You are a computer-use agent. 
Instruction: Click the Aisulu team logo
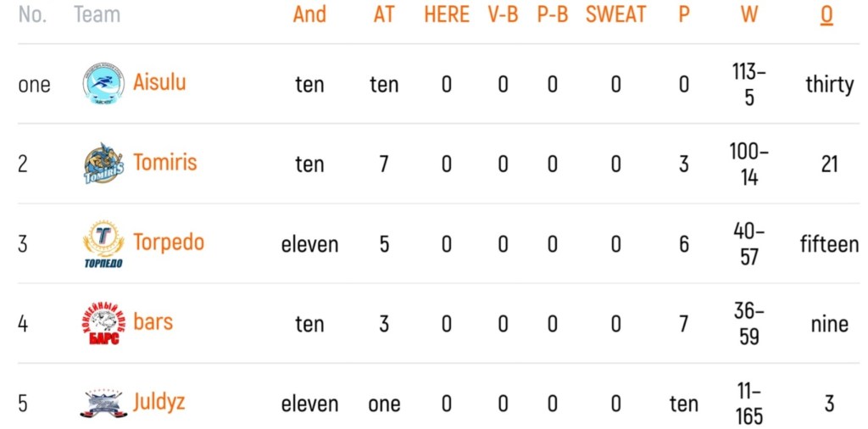coord(103,84)
